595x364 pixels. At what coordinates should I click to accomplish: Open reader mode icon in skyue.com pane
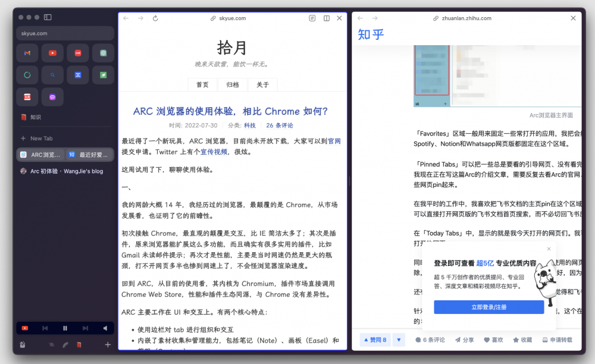(312, 18)
